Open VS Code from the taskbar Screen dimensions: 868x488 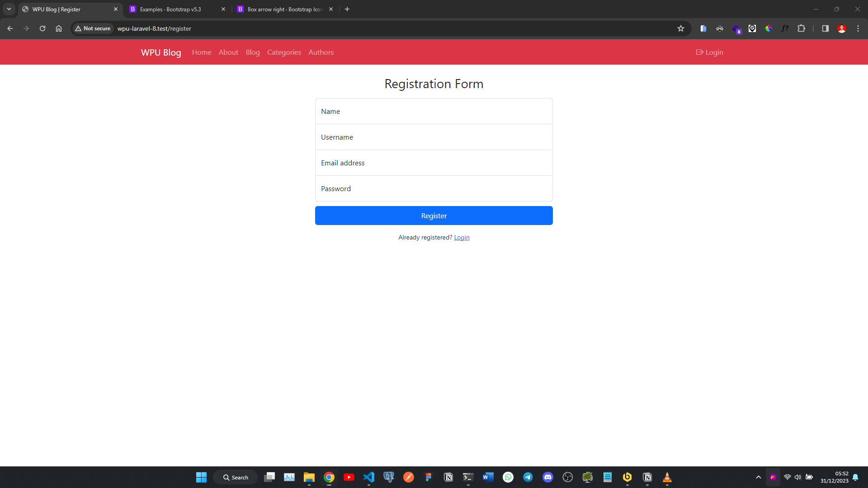pyautogui.click(x=369, y=477)
